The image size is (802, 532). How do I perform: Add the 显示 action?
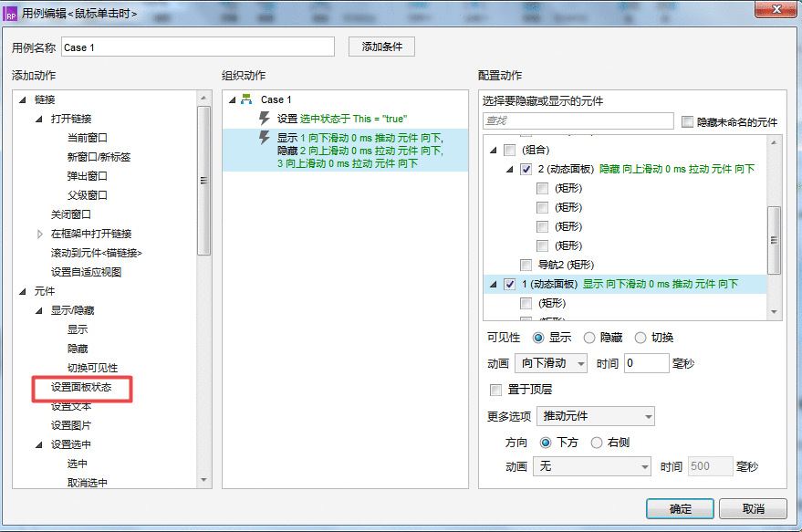tap(78, 329)
